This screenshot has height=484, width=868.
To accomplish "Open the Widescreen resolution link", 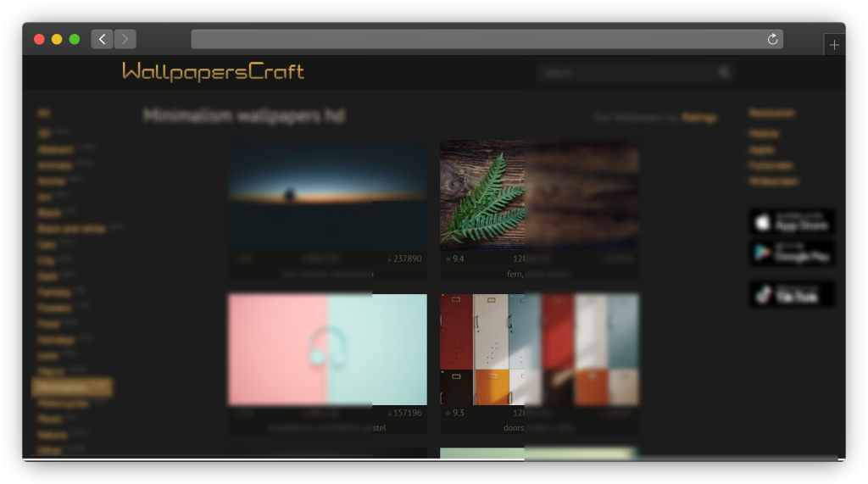I will tap(773, 181).
